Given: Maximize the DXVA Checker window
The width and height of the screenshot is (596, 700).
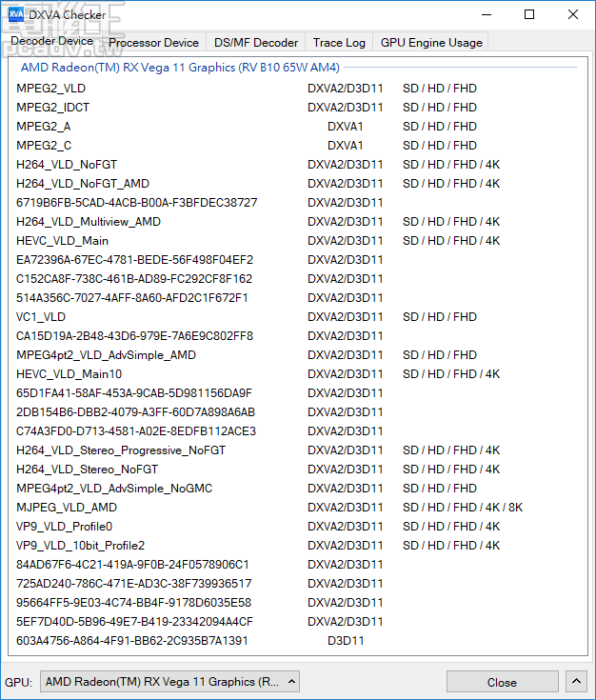Looking at the screenshot, I should (x=529, y=14).
